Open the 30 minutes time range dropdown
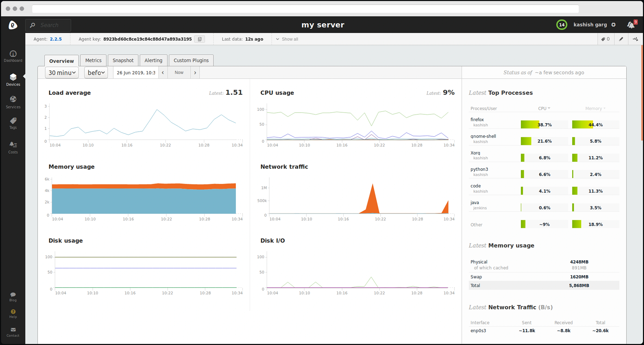644x345 pixels. coord(62,73)
